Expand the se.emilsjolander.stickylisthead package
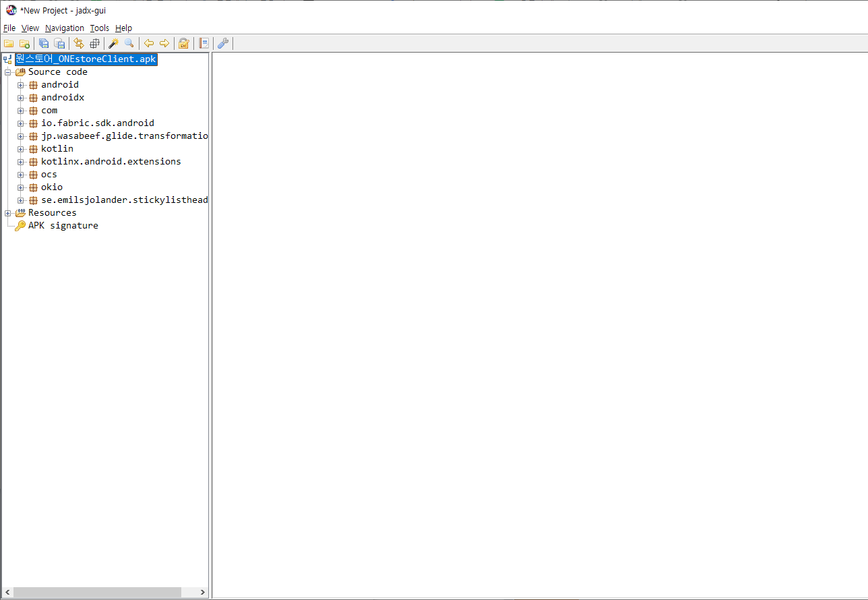Screen dimensions: 868x600 click(x=21, y=200)
